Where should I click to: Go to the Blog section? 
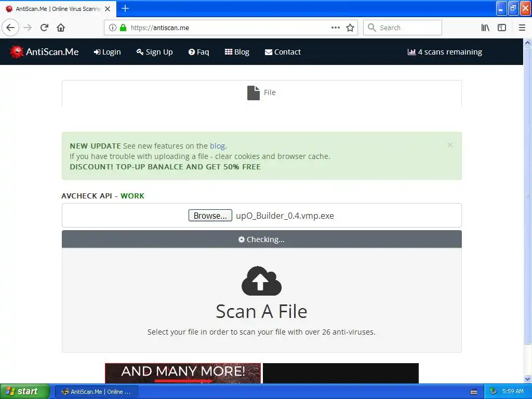click(237, 52)
